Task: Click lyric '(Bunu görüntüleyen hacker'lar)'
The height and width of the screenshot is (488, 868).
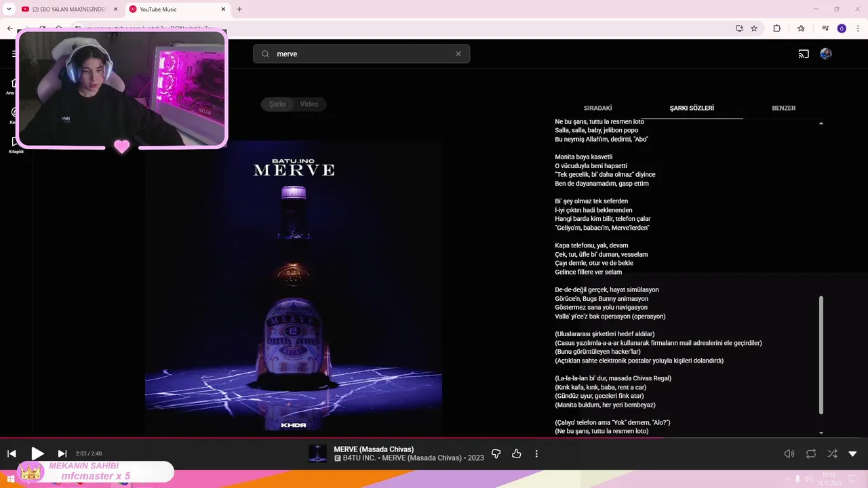Action: coord(597,352)
